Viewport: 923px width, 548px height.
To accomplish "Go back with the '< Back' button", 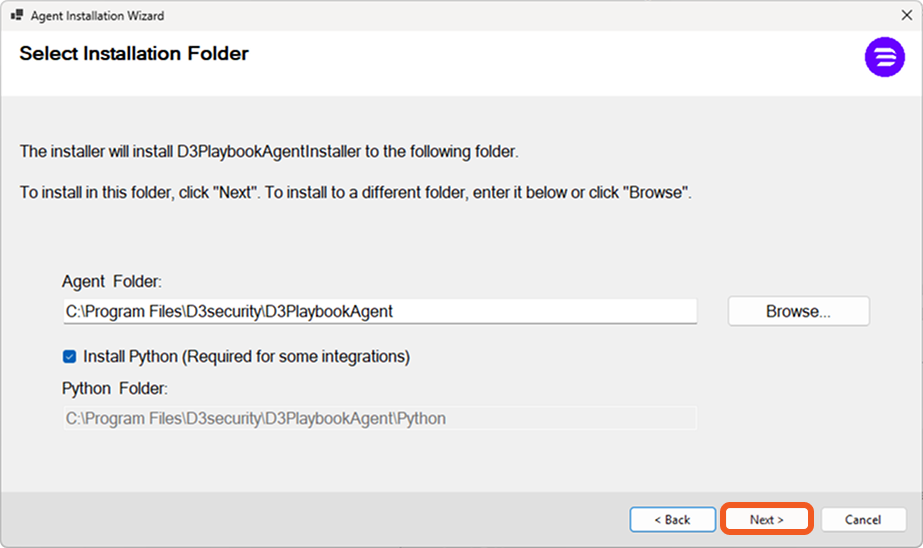I will 672,520.
